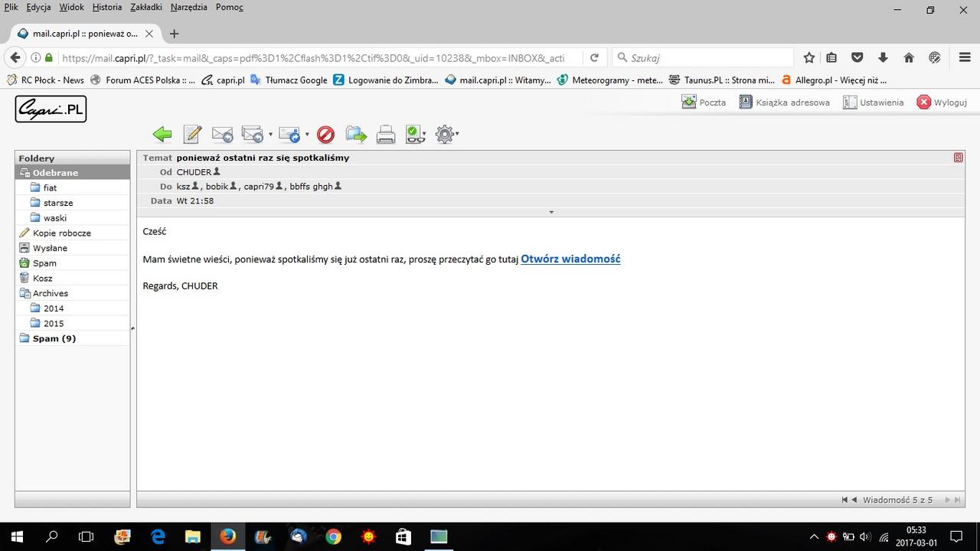
Task: Add CHUDER sender to contacts
Action: coord(217,171)
